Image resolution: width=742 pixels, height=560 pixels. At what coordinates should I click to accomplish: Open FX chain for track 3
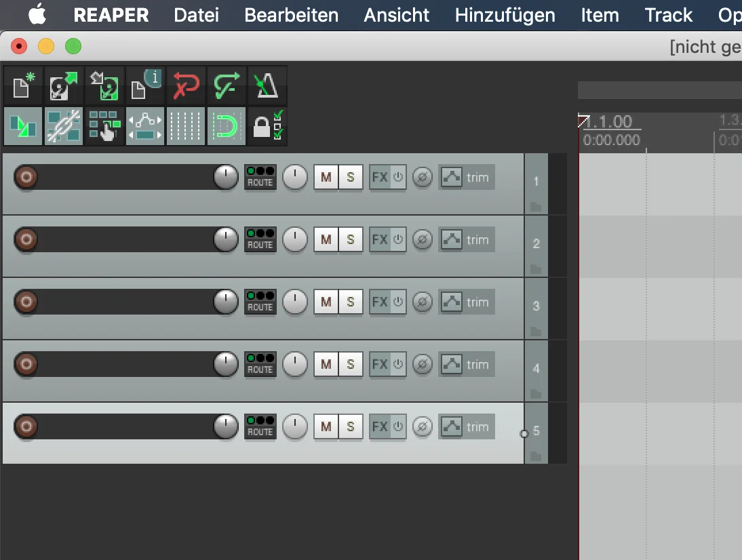(380, 302)
